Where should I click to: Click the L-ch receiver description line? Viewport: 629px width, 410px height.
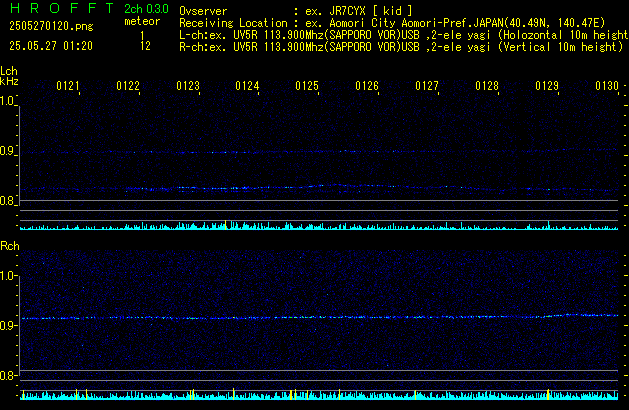point(403,35)
